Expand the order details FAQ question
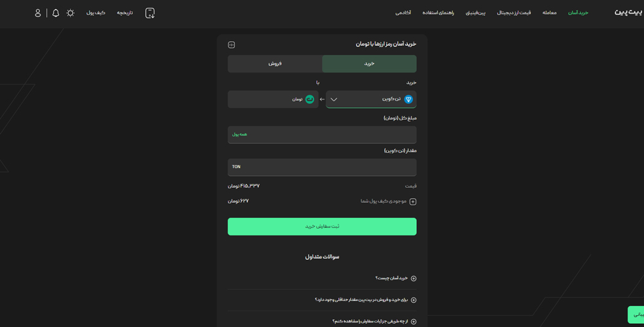Viewport: 644px width, 327px height. point(413,321)
